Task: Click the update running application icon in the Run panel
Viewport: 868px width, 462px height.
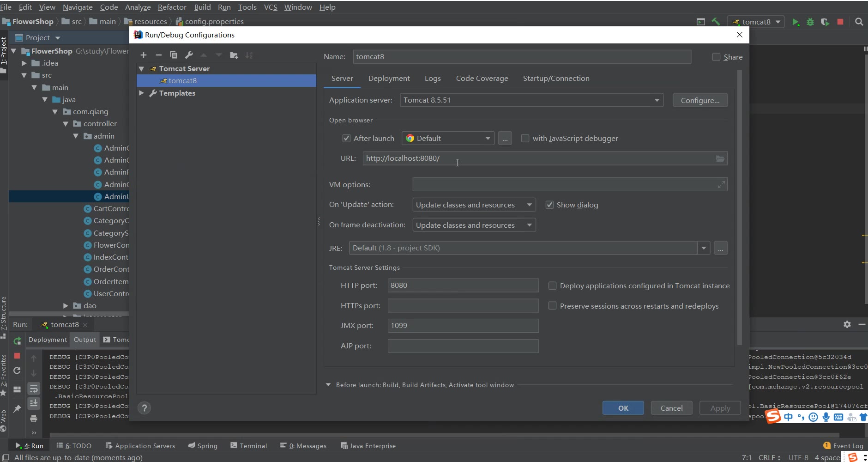Action: (17, 371)
